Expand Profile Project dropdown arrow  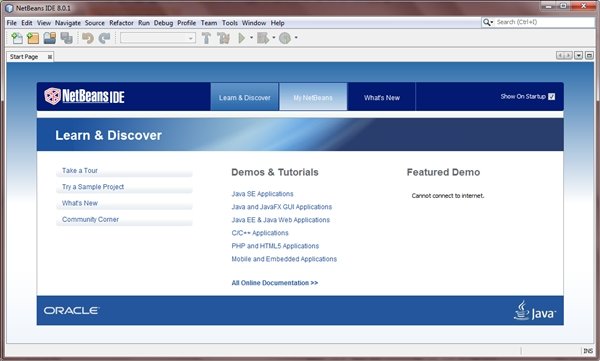pyautogui.click(x=296, y=38)
